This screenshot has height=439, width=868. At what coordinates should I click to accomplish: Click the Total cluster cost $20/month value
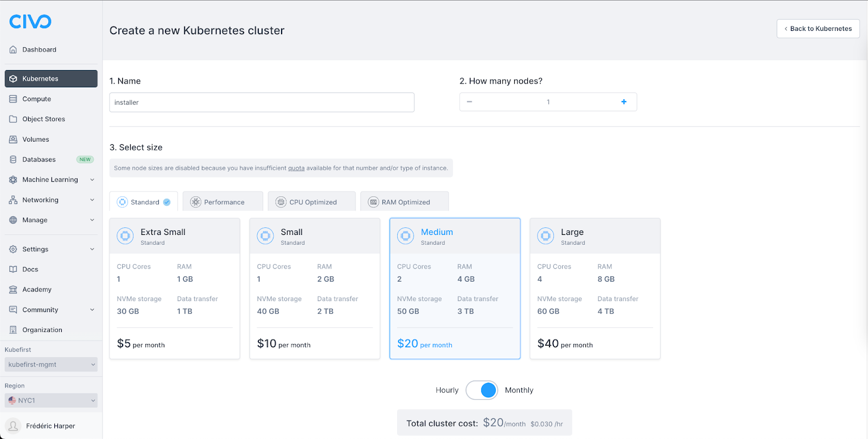point(505,423)
